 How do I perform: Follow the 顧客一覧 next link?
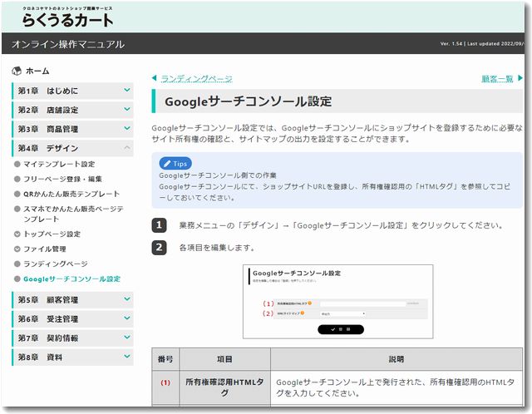(x=497, y=79)
